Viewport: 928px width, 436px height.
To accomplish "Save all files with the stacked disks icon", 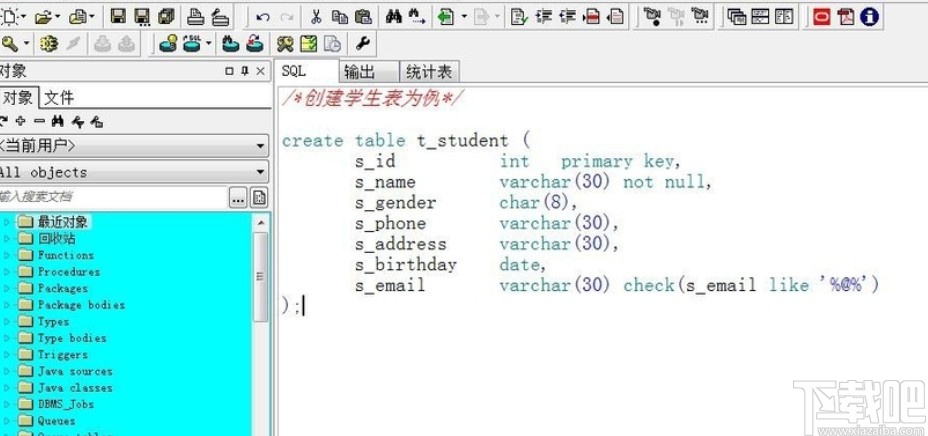I will pos(166,17).
